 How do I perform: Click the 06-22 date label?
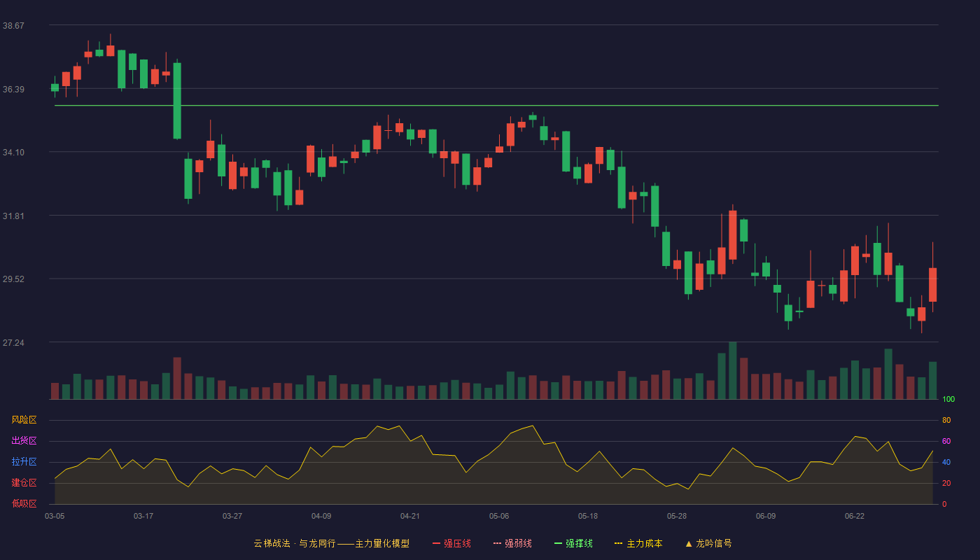click(855, 516)
